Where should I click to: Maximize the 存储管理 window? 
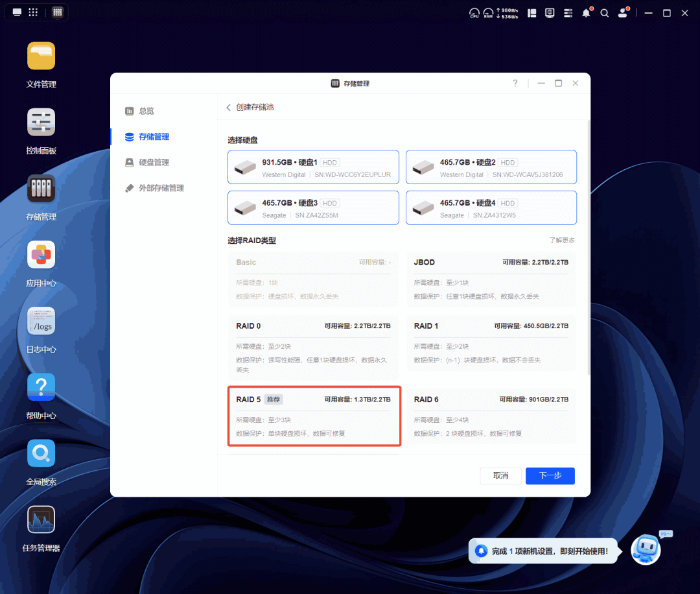[x=559, y=83]
